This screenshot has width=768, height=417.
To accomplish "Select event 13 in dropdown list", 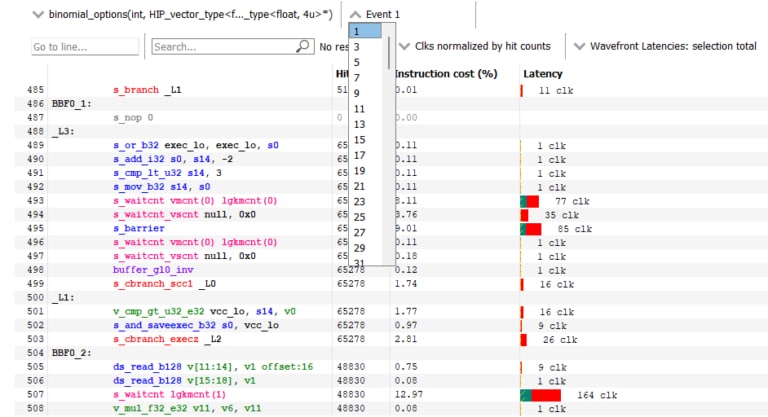I will (365, 124).
